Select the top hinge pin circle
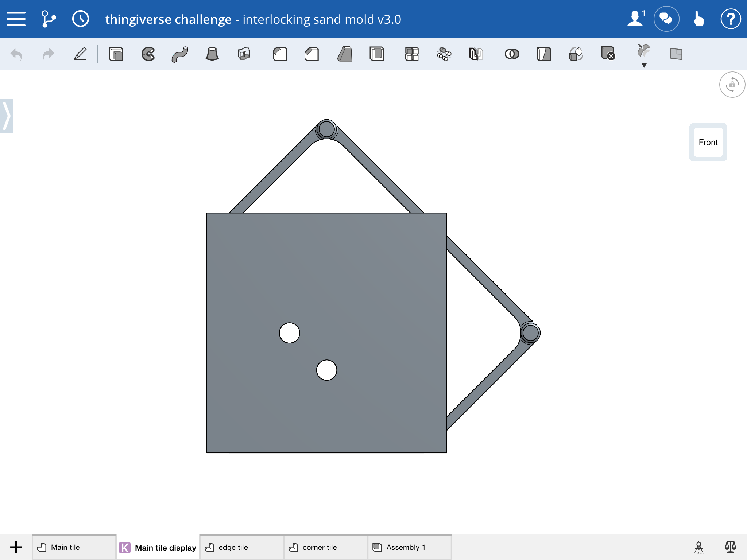The height and width of the screenshot is (560, 747). [326, 129]
